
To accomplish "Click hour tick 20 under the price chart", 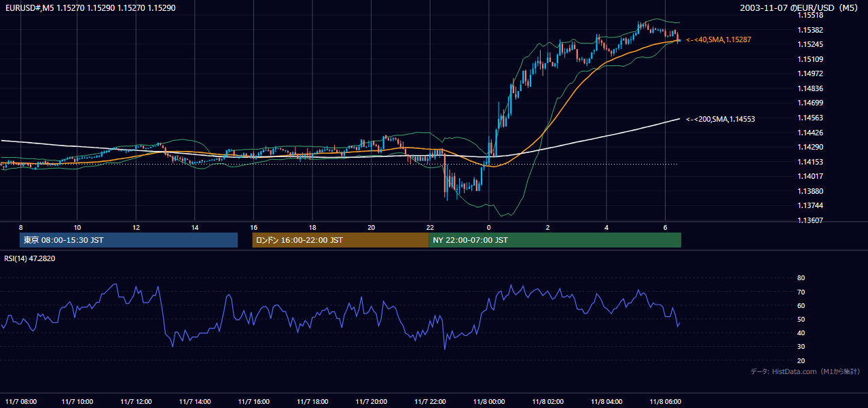I will click(371, 227).
